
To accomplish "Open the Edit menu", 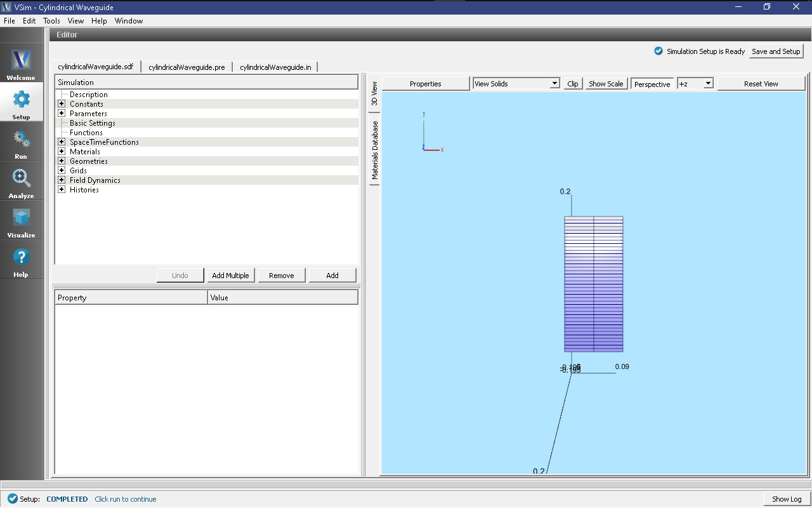I will 29,21.
